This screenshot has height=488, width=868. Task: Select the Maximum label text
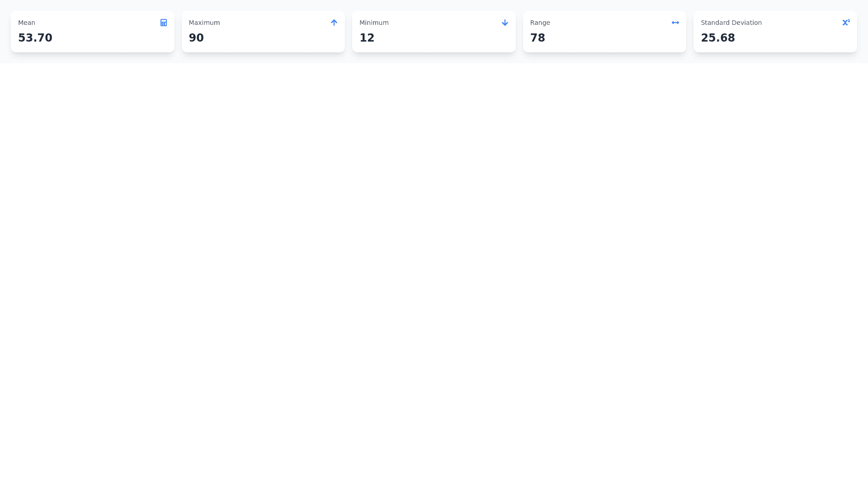(x=204, y=23)
